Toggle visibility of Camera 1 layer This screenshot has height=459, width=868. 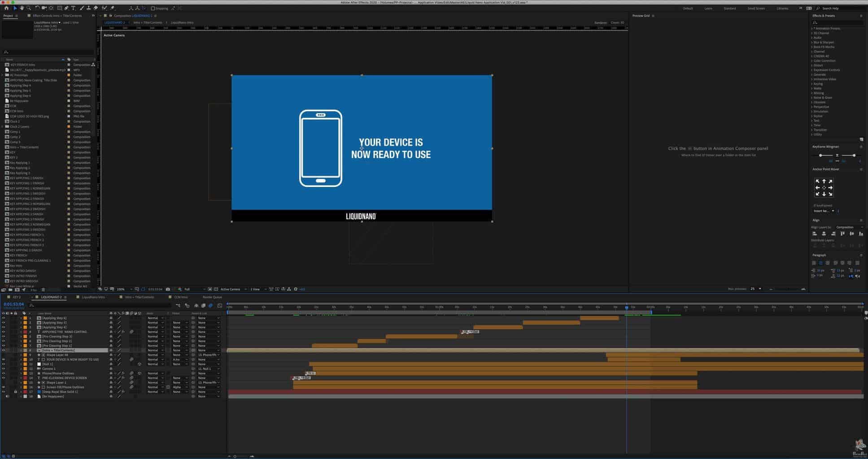4,369
